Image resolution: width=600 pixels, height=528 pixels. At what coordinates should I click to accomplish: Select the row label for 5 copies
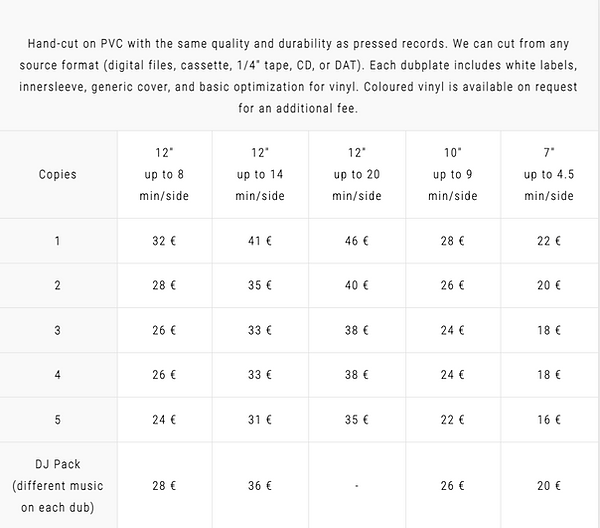(x=58, y=421)
